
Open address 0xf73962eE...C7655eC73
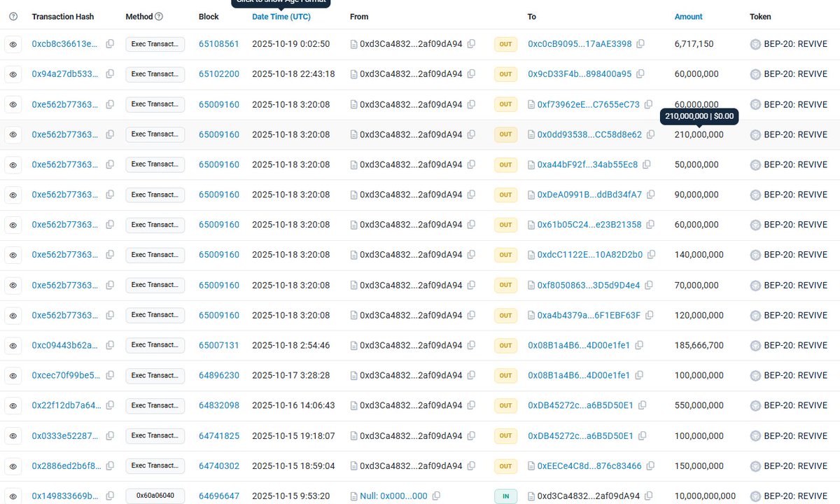[x=589, y=104]
